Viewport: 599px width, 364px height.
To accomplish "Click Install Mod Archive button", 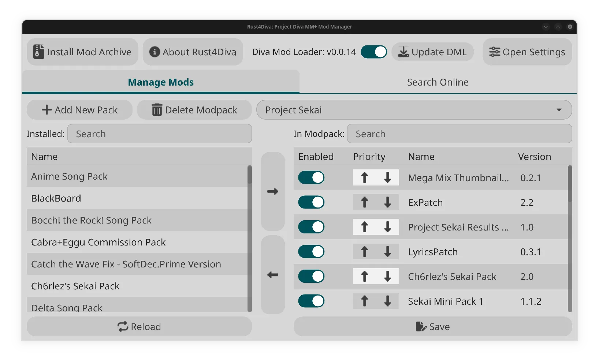I will 82,52.
